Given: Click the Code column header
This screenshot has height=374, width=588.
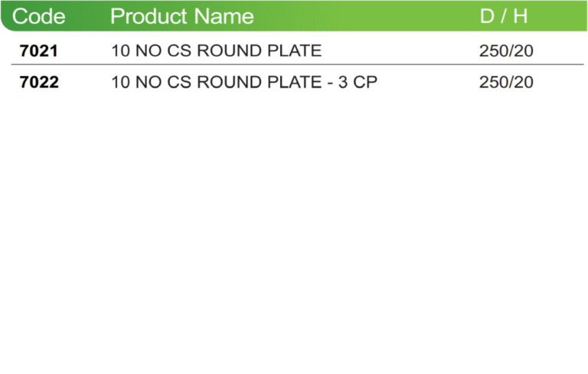Looking at the screenshot, I should [x=38, y=17].
